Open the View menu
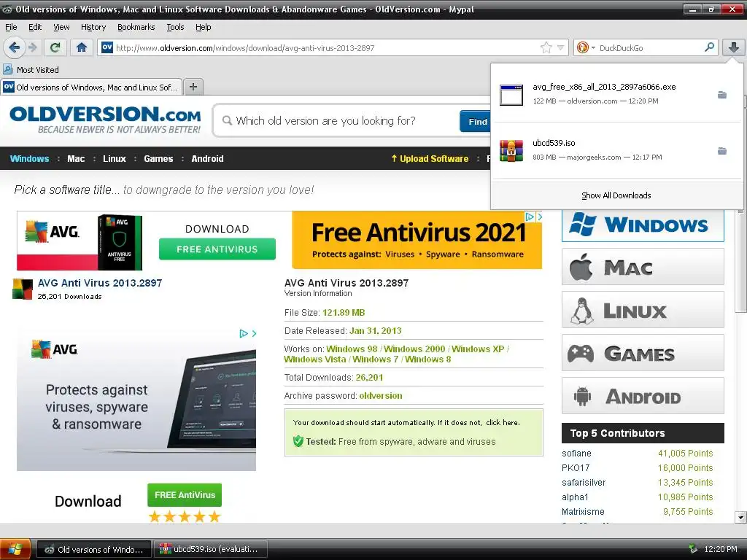This screenshot has width=747, height=560. click(x=61, y=27)
